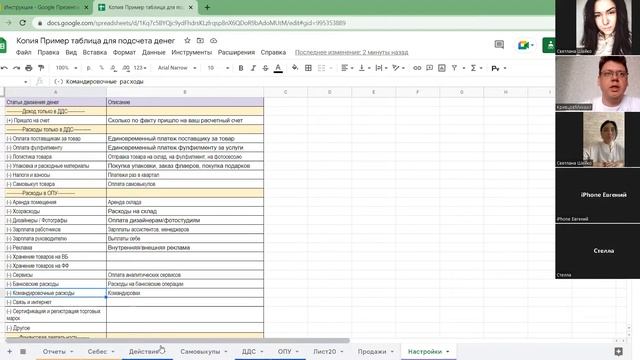Move document to a folder
This screenshot has width=640, height=360.
pos(200,41)
